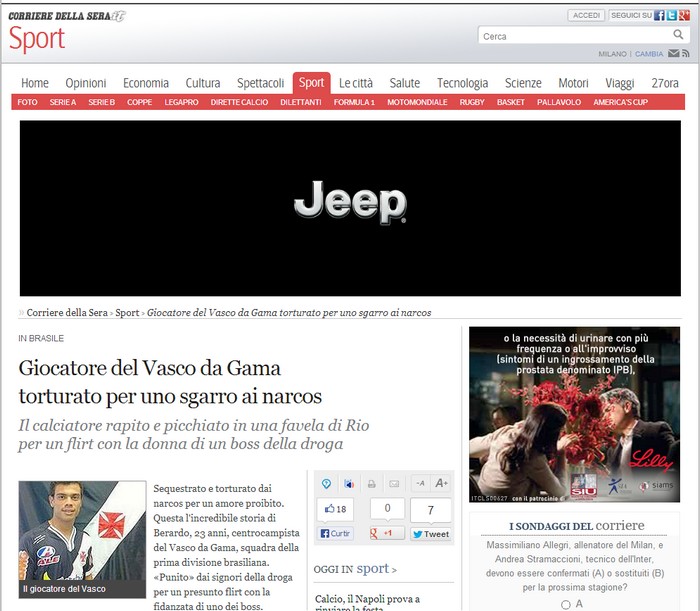Switch to the Economia tab
700x611 pixels.
click(x=146, y=83)
